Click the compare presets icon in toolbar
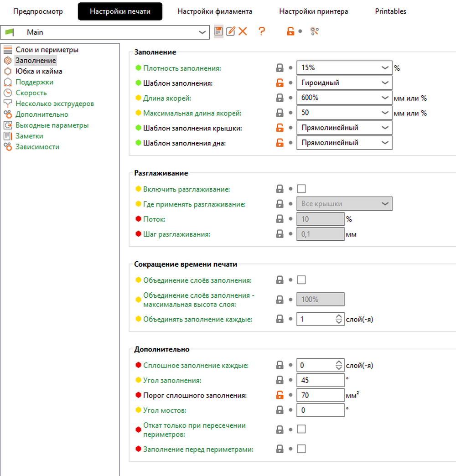Viewport: 456px width, 476px height. pyautogui.click(x=314, y=31)
